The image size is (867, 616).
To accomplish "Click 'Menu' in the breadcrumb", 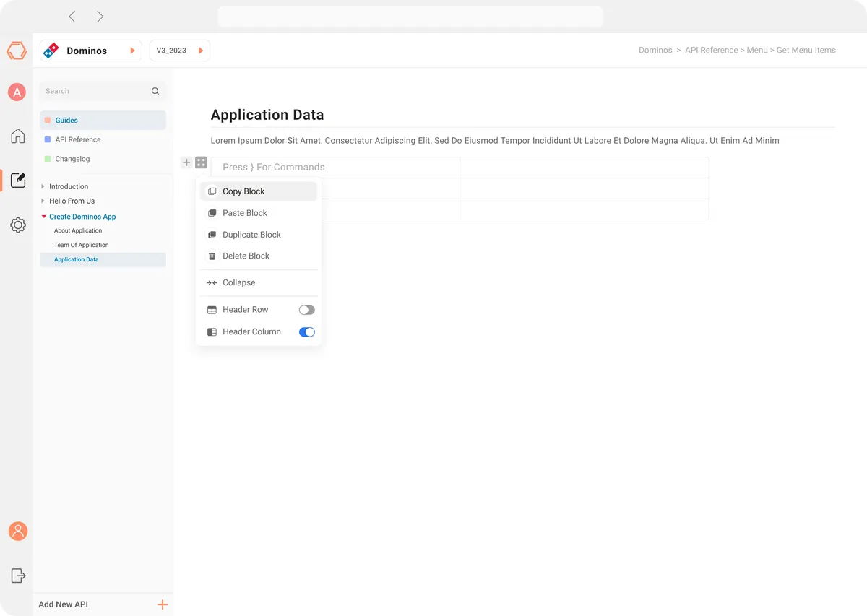I will coord(757,51).
